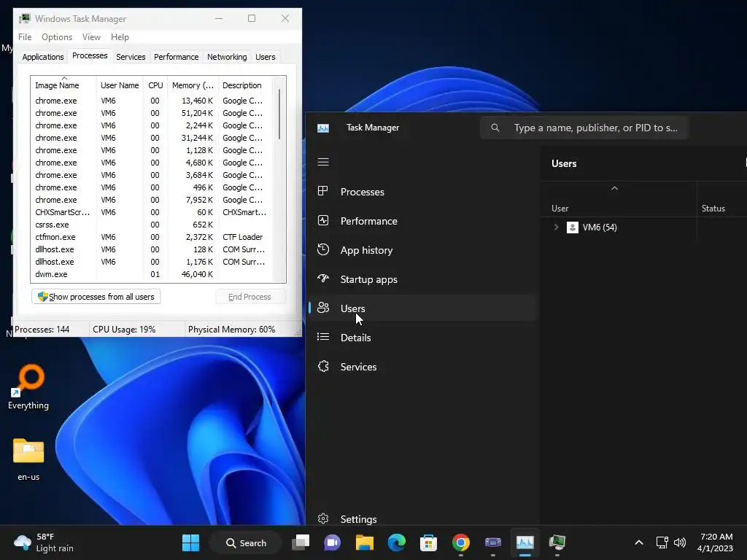Show hidden tray icons chevron
Screen dimensions: 747x560
639,542
